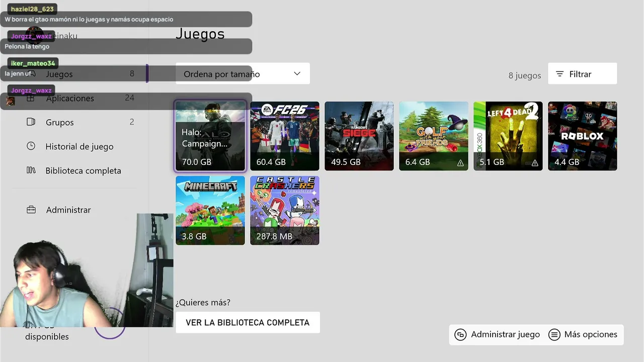Click the Administrar juego view icon
The width and height of the screenshot is (644, 362).
click(460, 335)
